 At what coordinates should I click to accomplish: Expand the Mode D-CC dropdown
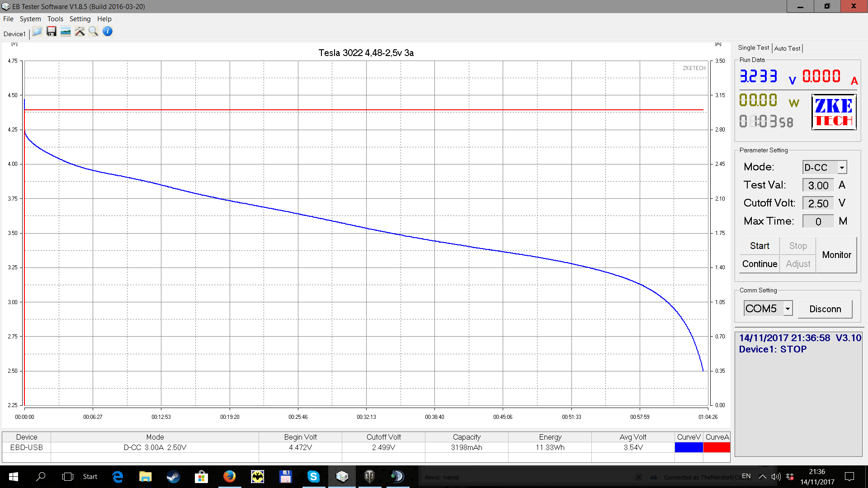[x=842, y=168]
